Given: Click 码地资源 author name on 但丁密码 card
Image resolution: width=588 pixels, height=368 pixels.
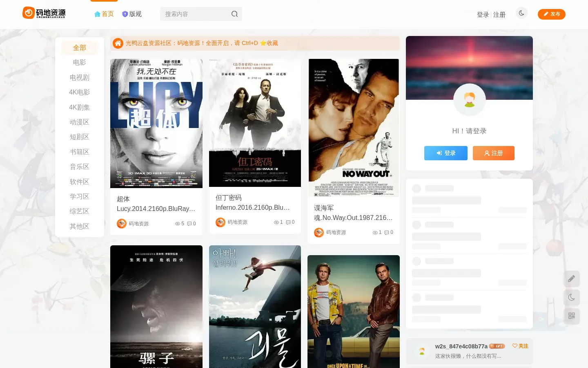Looking at the screenshot, I should click(x=238, y=222).
